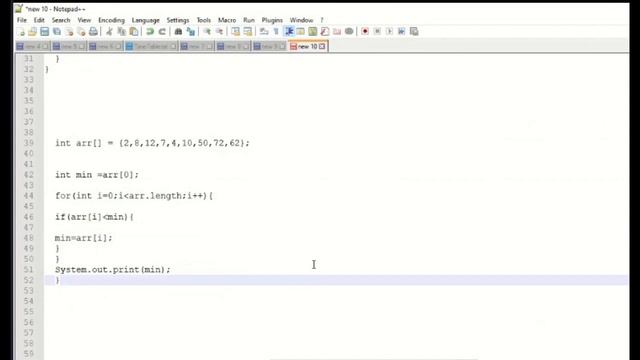Click the 'min=arr[i];' statement

84,238
